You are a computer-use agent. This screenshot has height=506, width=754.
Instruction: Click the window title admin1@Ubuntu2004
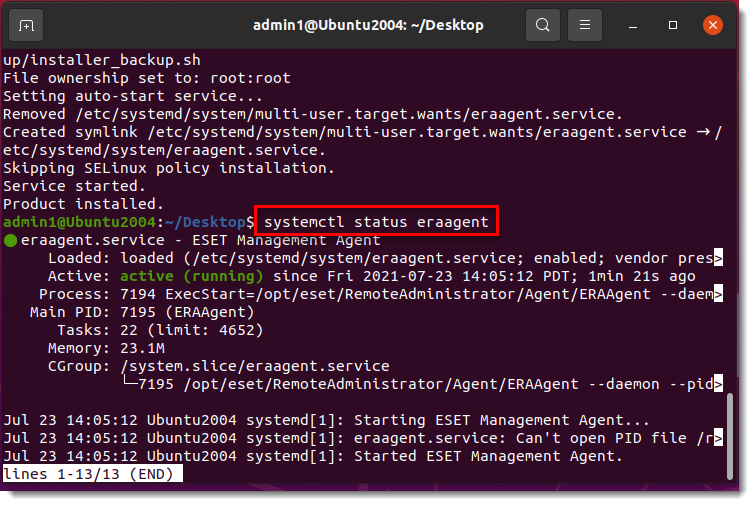coord(368,25)
